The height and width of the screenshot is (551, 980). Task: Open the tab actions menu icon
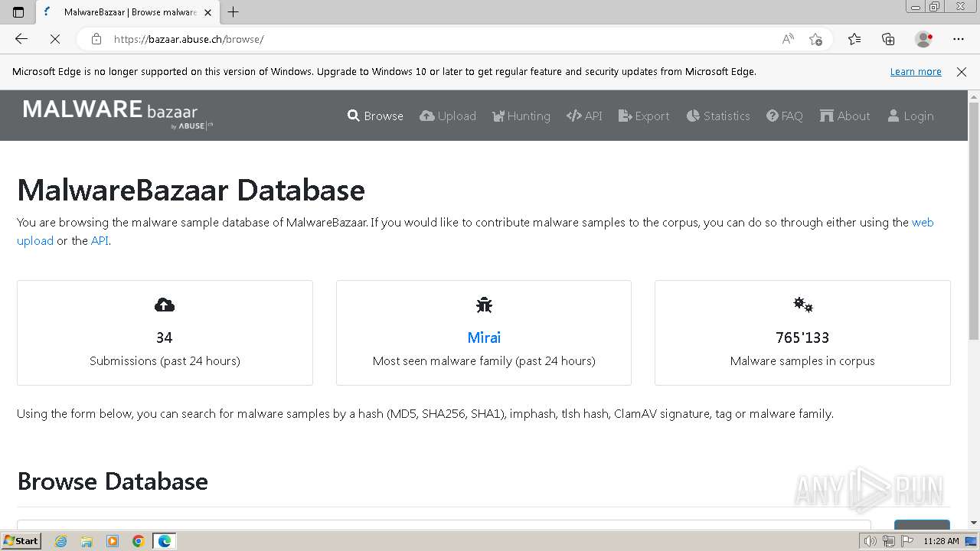[18, 11]
